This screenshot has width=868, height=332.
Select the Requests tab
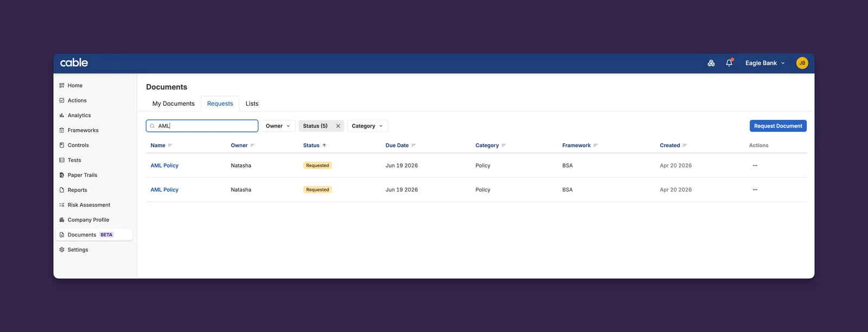pos(220,104)
